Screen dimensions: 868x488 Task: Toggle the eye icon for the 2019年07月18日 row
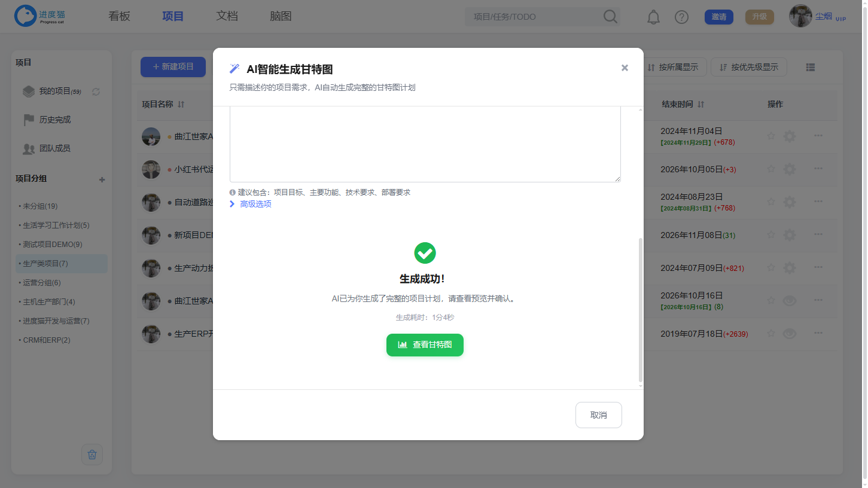pyautogui.click(x=790, y=334)
